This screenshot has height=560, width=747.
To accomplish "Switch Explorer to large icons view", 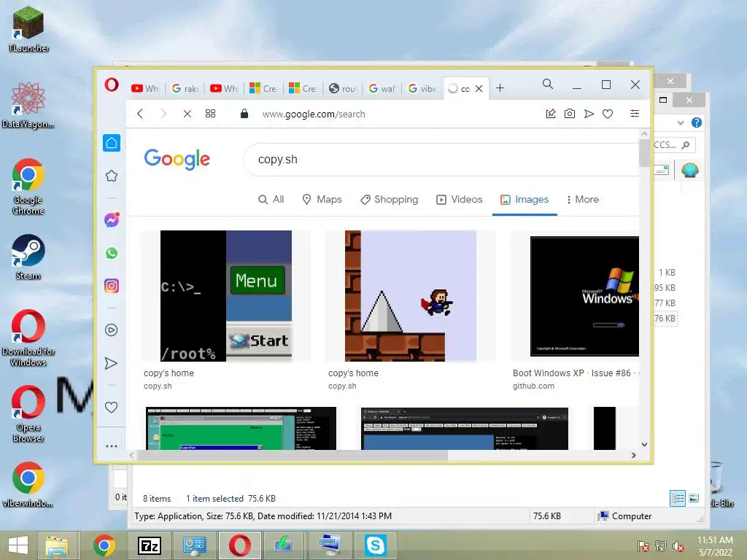I will click(x=694, y=499).
